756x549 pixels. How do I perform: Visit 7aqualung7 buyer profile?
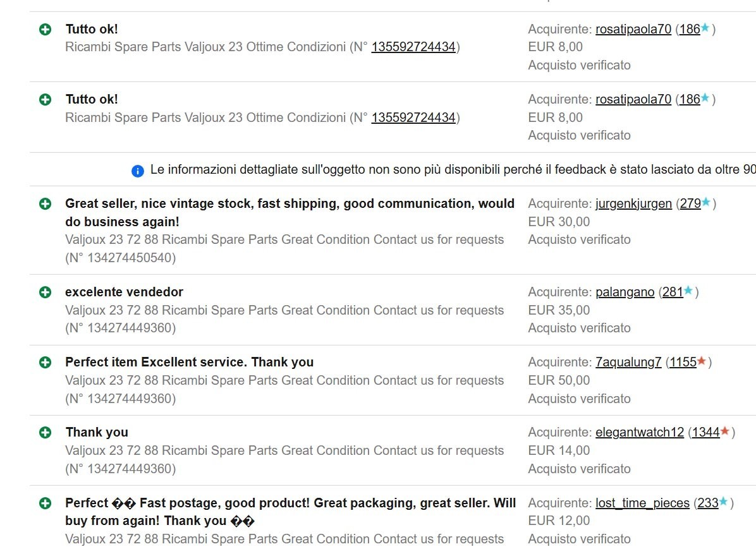[x=628, y=363]
